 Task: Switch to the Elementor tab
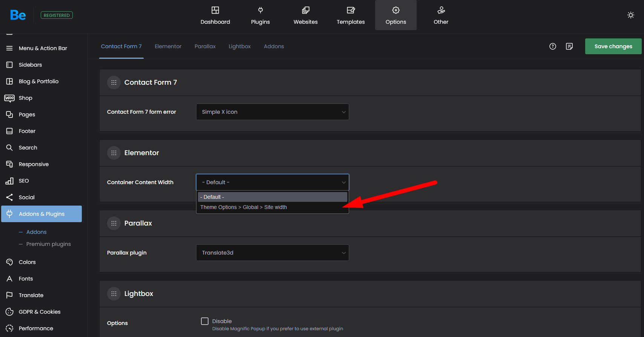pyautogui.click(x=168, y=46)
